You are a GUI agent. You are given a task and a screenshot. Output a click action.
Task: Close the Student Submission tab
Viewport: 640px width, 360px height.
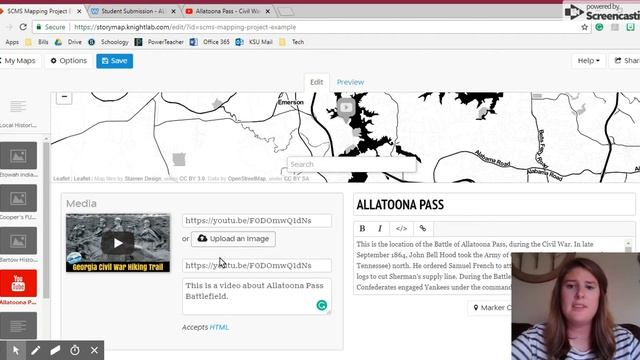pyautogui.click(x=173, y=11)
